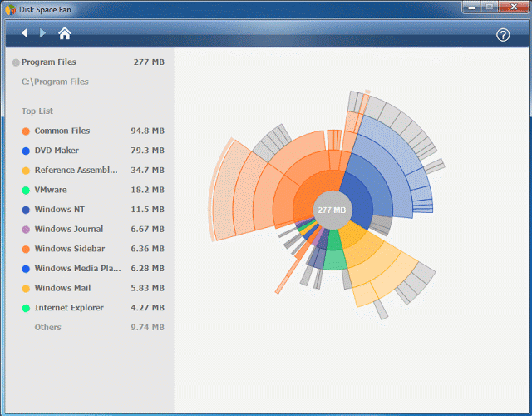Go to the home view icon
This screenshot has height=416, width=532.
coord(65,33)
